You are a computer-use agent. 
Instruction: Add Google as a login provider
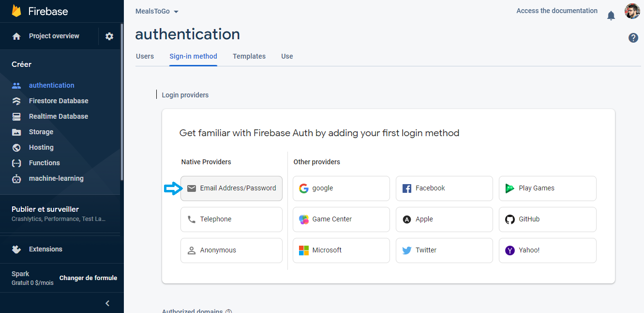tap(341, 188)
